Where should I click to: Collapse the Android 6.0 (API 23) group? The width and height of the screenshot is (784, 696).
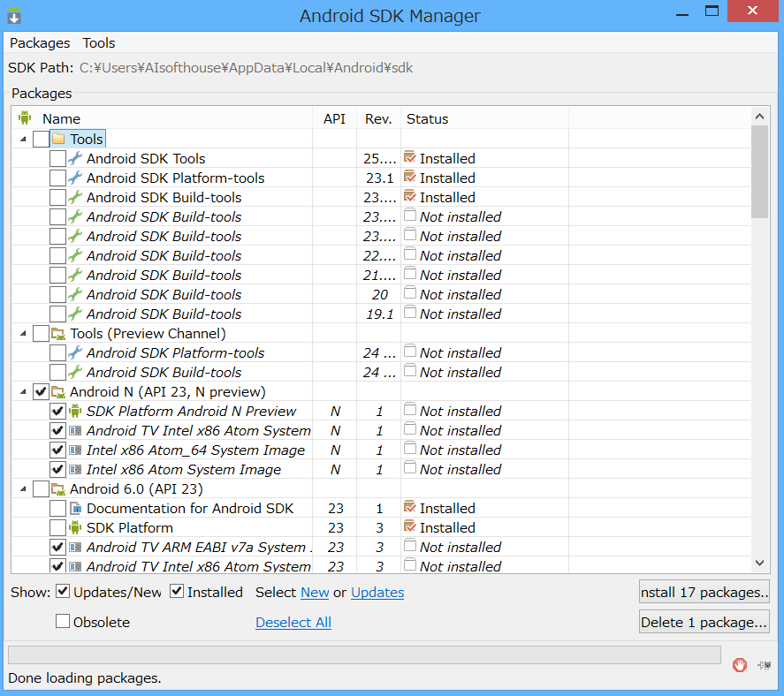[x=23, y=488]
